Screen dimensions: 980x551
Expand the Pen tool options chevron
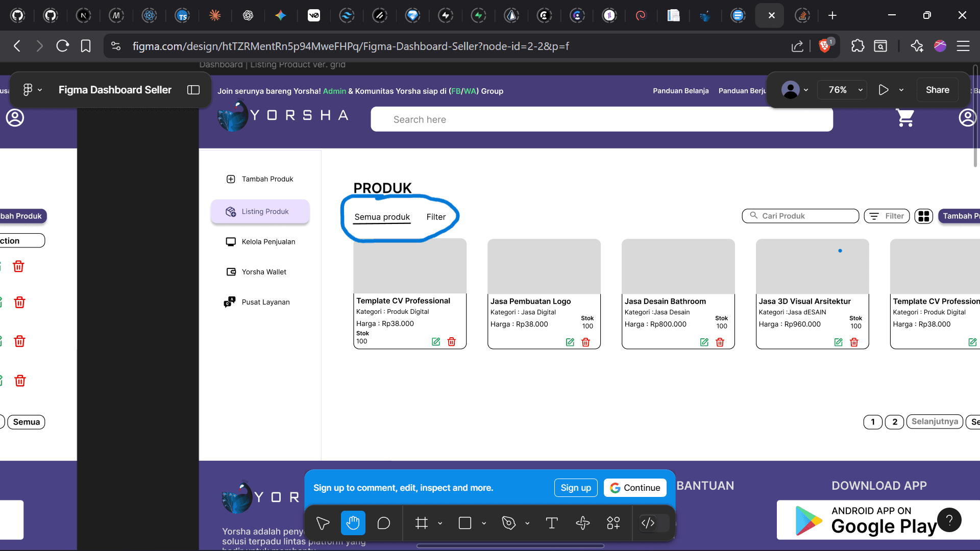pos(527,523)
